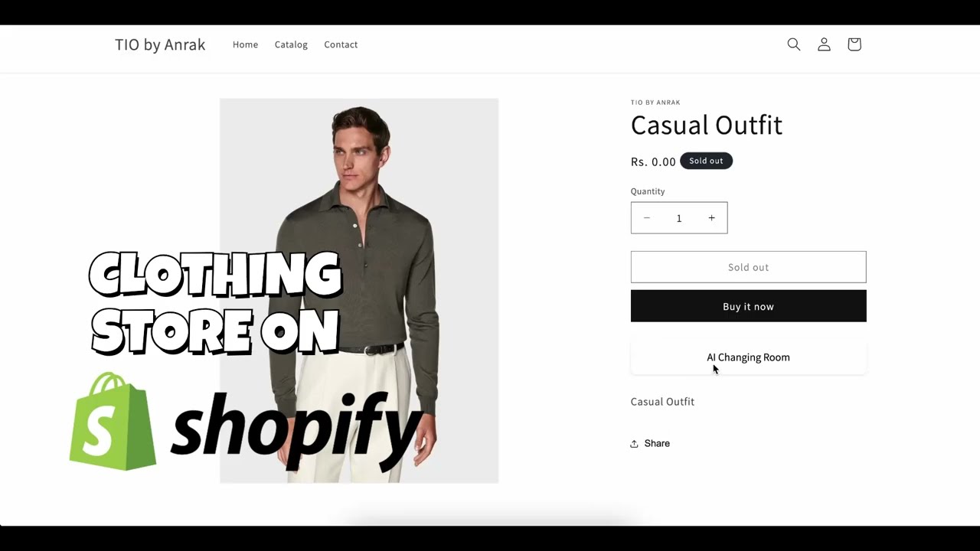
Task: Click the Casual Outfit product image
Action: pos(359,291)
